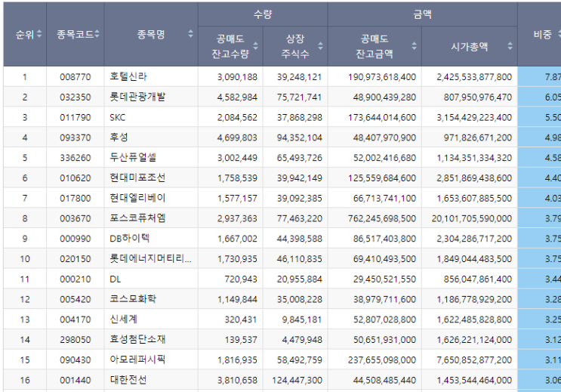Click the 롯데에너지머티리... truncated name
The height and width of the screenshot is (392, 561).
[150, 258]
